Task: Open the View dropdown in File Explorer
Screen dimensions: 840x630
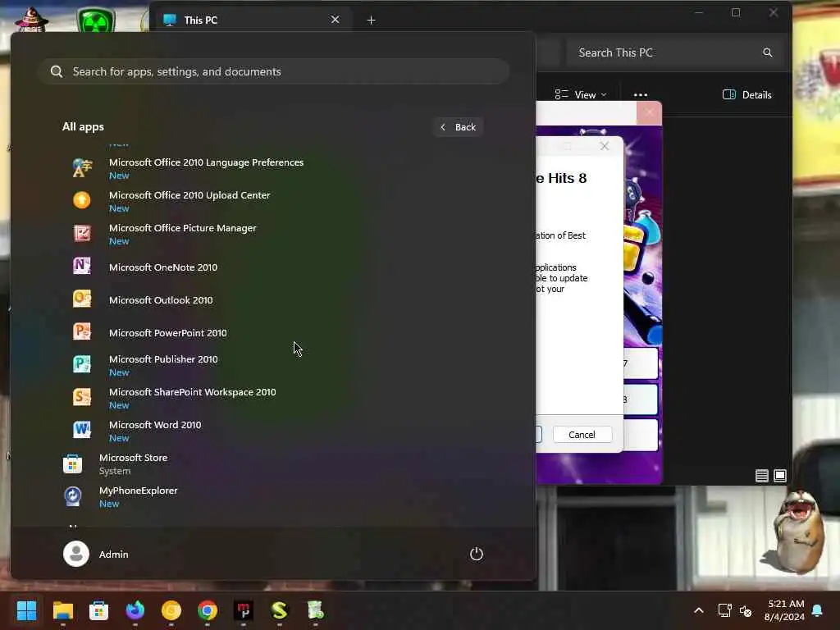Action: tap(581, 95)
